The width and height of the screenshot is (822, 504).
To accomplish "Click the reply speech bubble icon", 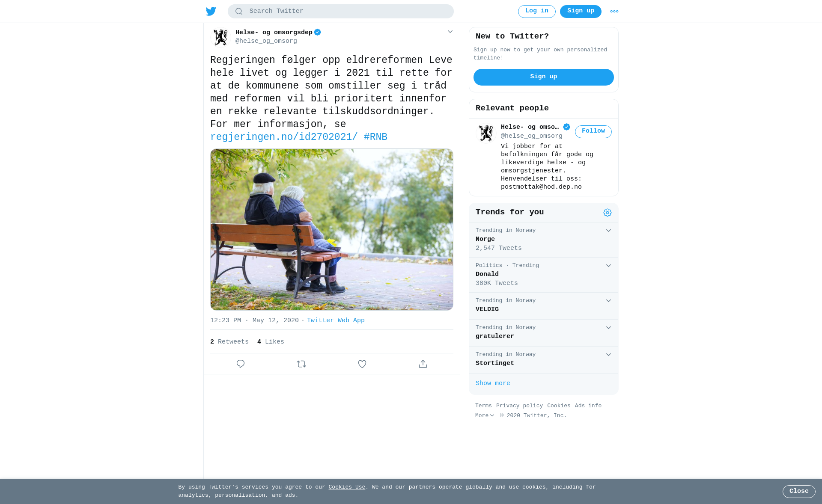I will tap(241, 364).
